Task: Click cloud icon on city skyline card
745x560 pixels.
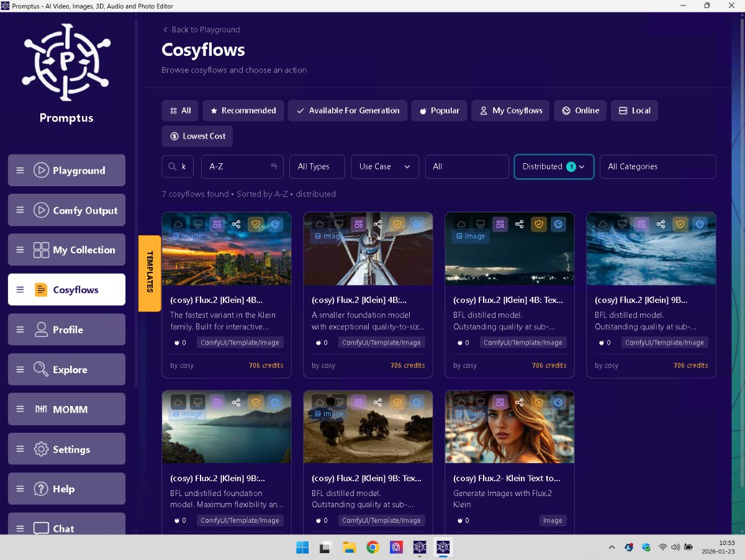Action: (179, 224)
